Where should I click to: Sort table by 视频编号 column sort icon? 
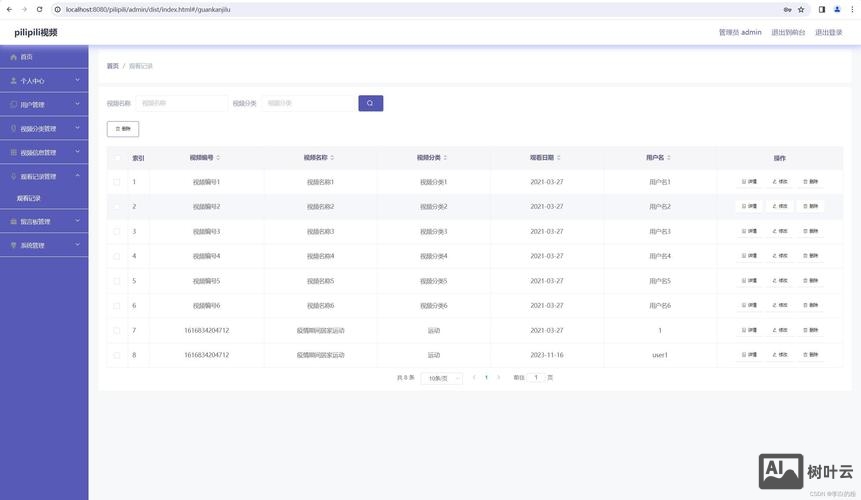218,158
